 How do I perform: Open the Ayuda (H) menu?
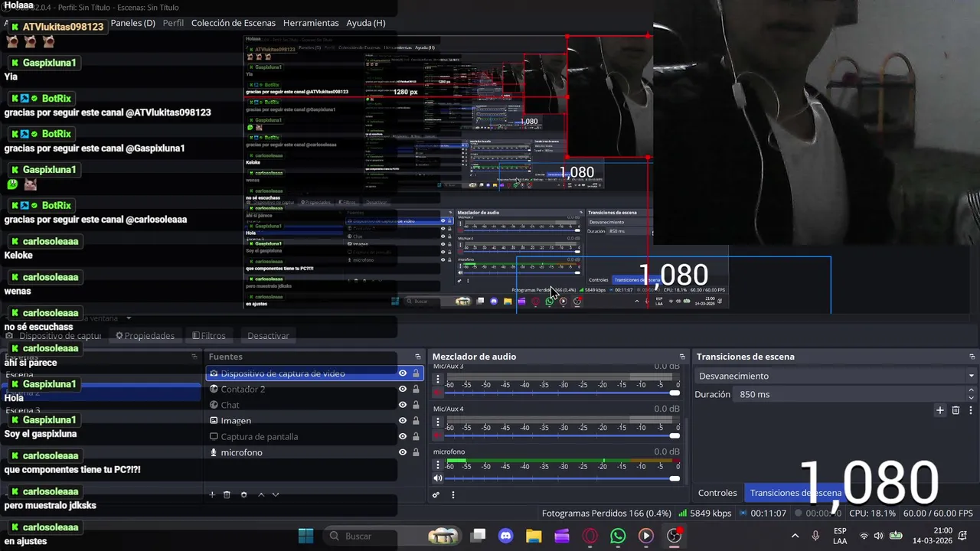pos(366,23)
